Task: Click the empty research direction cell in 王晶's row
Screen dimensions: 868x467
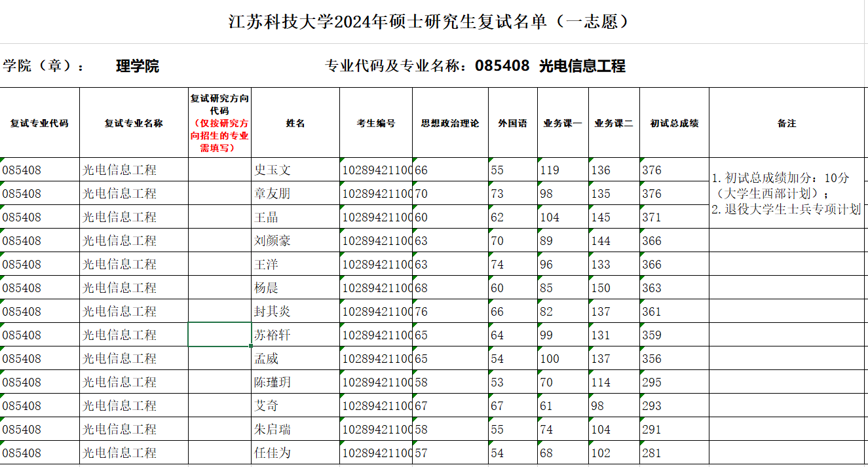Action: pos(219,217)
